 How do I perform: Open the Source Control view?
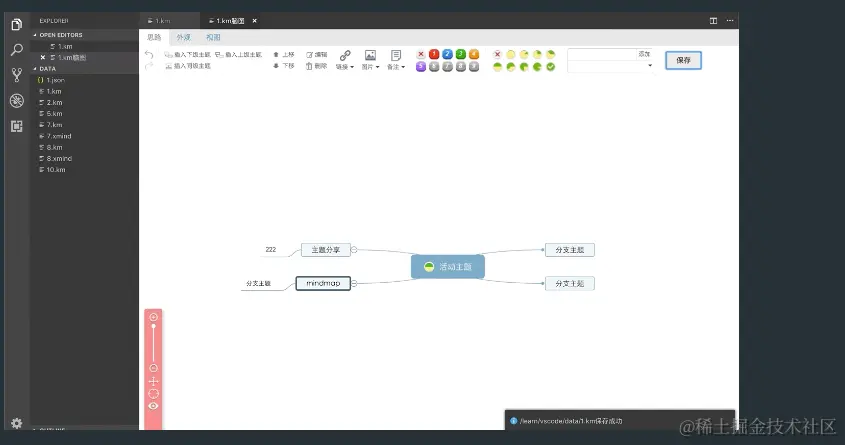[x=17, y=75]
